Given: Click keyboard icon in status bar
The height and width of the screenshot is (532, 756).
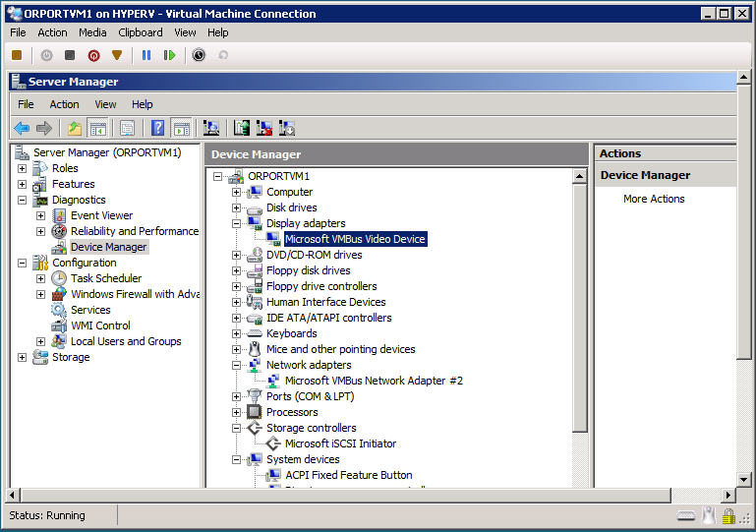Looking at the screenshot, I should pyautogui.click(x=686, y=516).
